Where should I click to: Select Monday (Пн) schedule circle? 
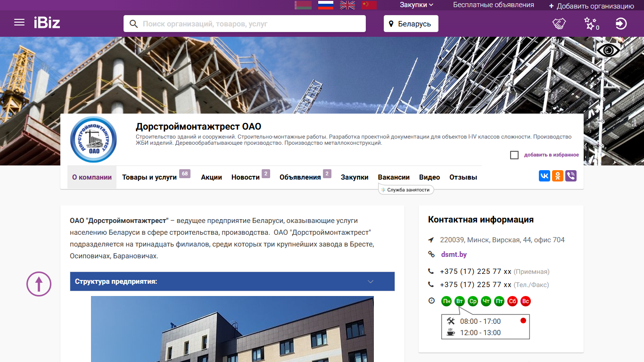[446, 301]
